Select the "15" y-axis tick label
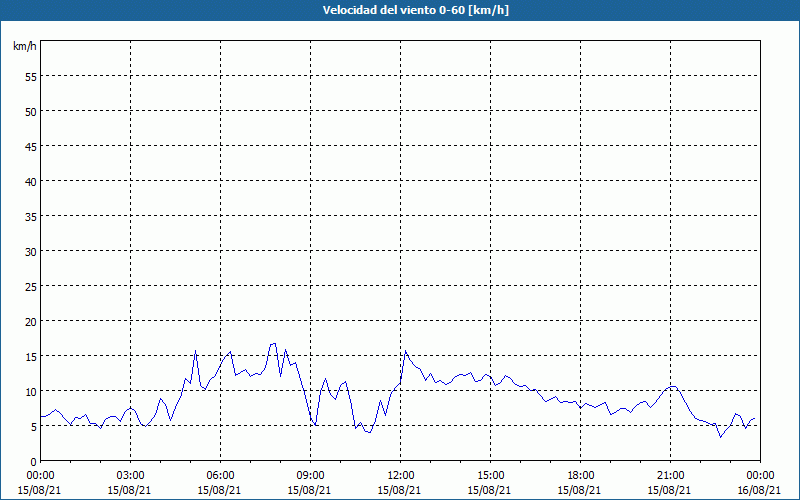 (31, 357)
